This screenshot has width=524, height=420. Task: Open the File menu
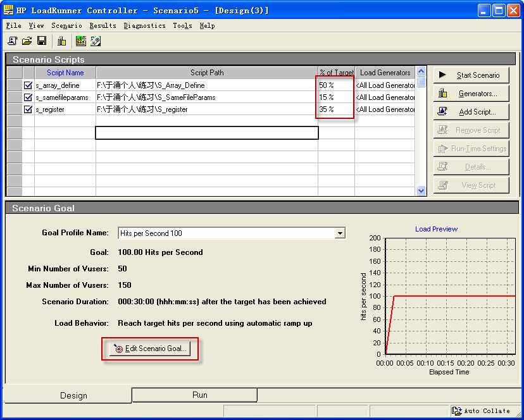coord(14,26)
